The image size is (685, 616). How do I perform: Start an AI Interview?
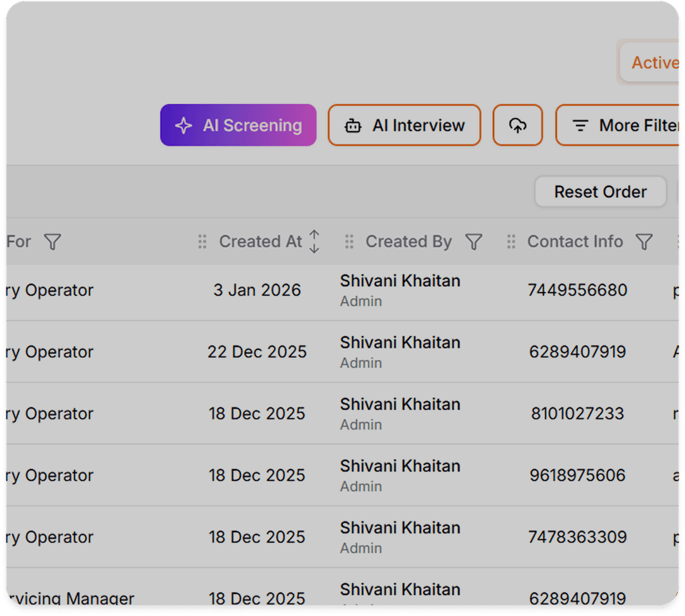click(x=404, y=126)
